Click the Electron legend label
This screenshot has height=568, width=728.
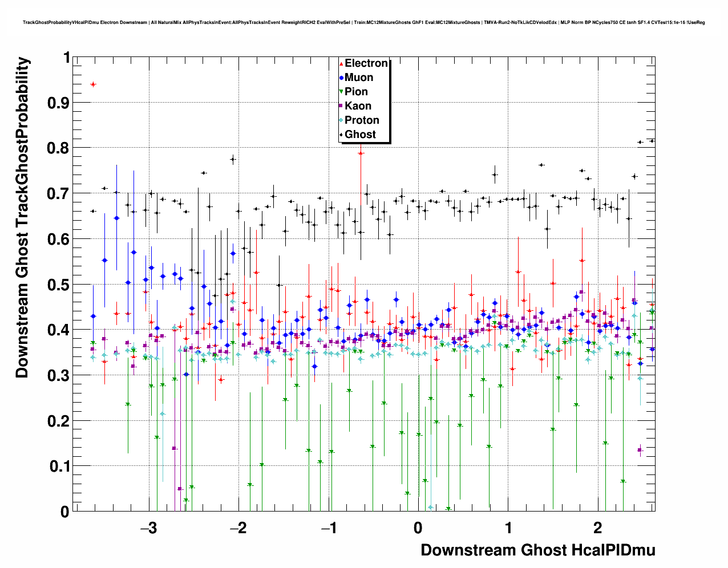[366, 63]
